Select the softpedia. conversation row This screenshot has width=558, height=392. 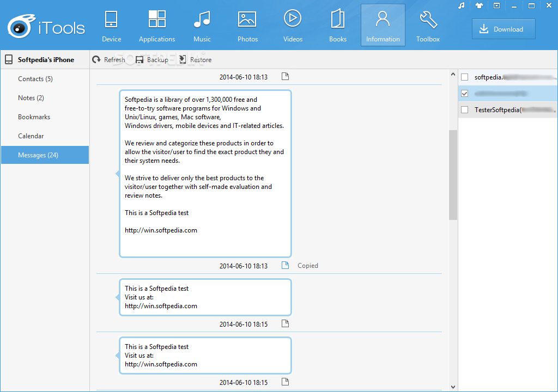click(x=508, y=77)
